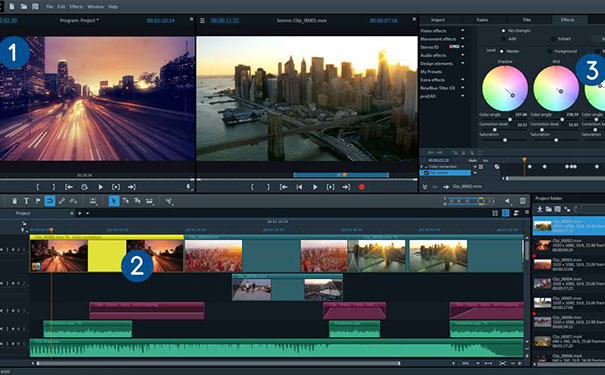Click the Mid color wheel
The height and width of the screenshot is (375, 605).
pyautogui.click(x=556, y=88)
